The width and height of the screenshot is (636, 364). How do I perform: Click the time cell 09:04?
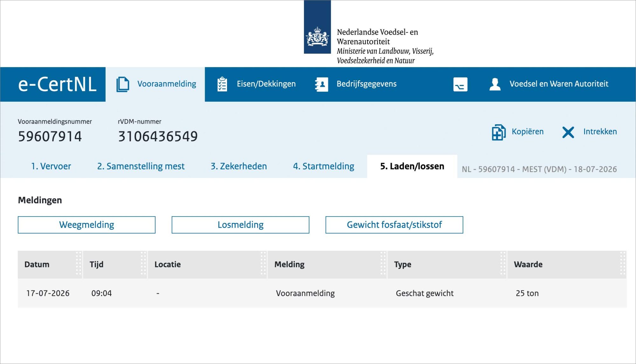pos(101,293)
